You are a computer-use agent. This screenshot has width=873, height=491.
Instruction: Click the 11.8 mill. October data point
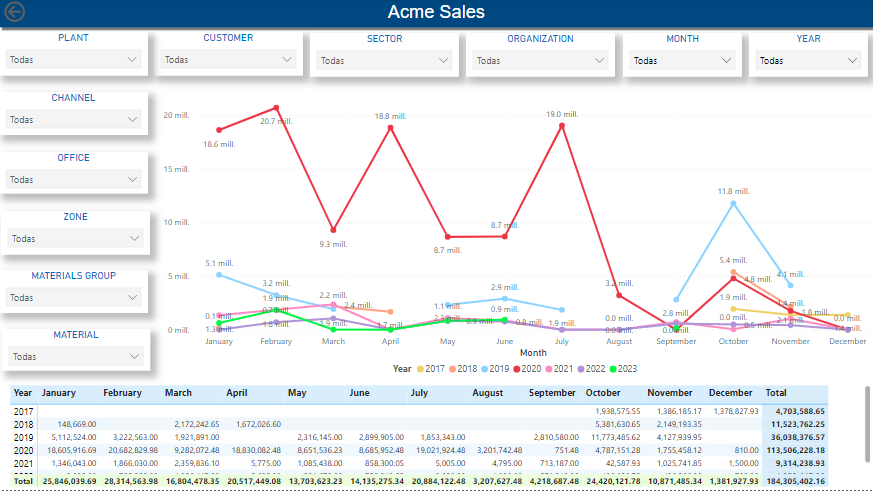pos(733,204)
